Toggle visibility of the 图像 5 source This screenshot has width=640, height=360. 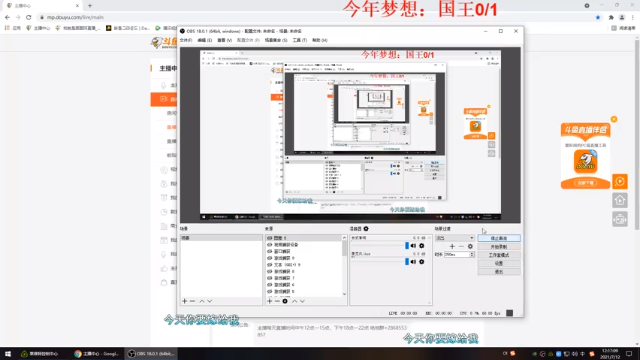click(269, 238)
